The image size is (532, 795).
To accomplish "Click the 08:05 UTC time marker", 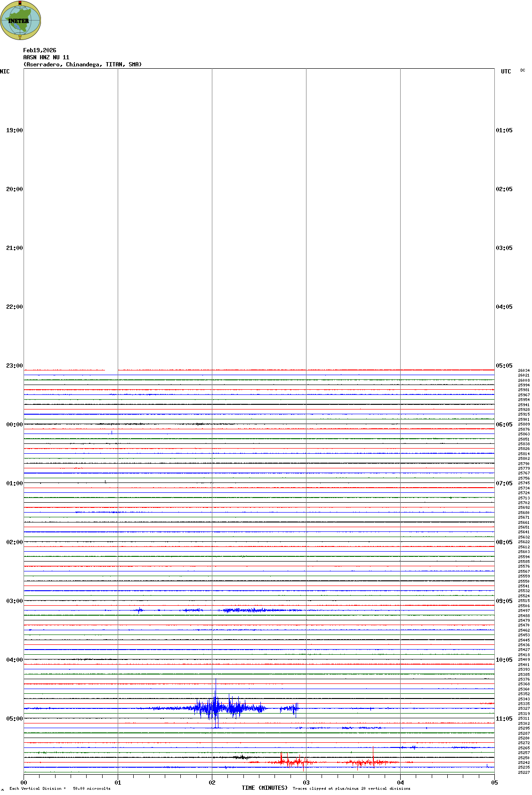I will [504, 542].
